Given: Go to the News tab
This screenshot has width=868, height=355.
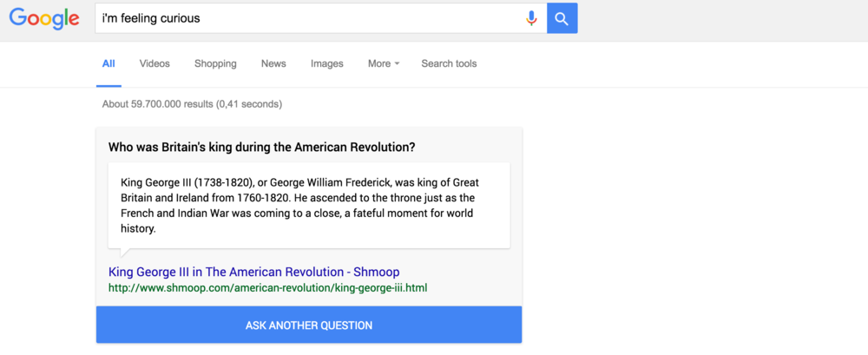Looking at the screenshot, I should pos(273,63).
